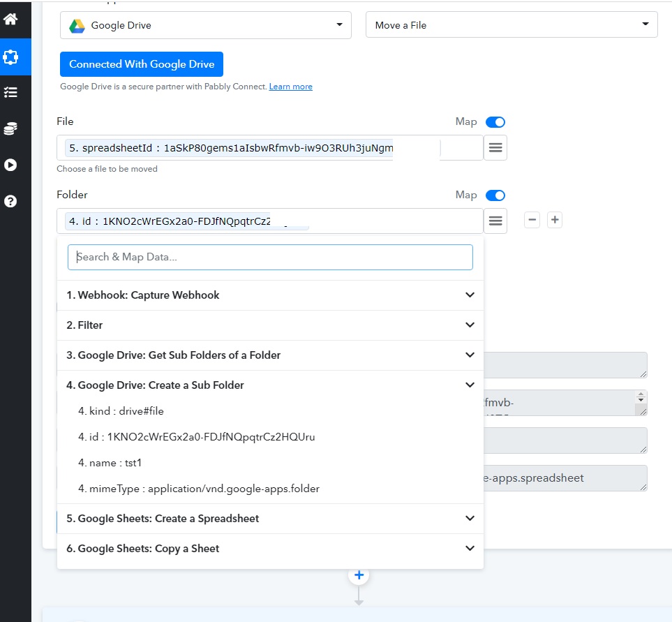Image resolution: width=672 pixels, height=622 pixels.
Task: Select the Workflows puzzle icon in sidebar
Action: [10, 57]
